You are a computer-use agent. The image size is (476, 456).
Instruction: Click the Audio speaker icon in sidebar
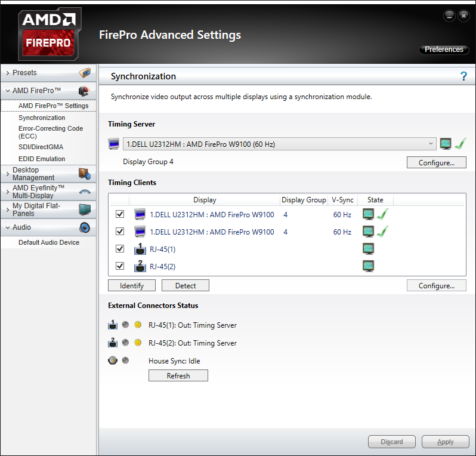85,227
